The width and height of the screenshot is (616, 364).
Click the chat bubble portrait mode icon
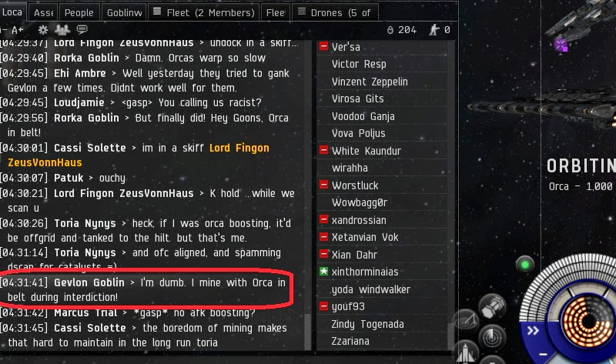82,29
